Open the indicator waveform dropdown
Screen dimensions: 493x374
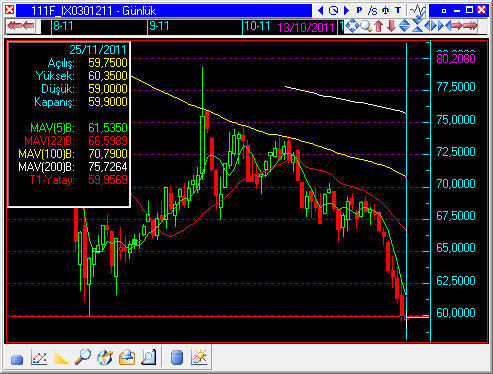click(x=418, y=11)
